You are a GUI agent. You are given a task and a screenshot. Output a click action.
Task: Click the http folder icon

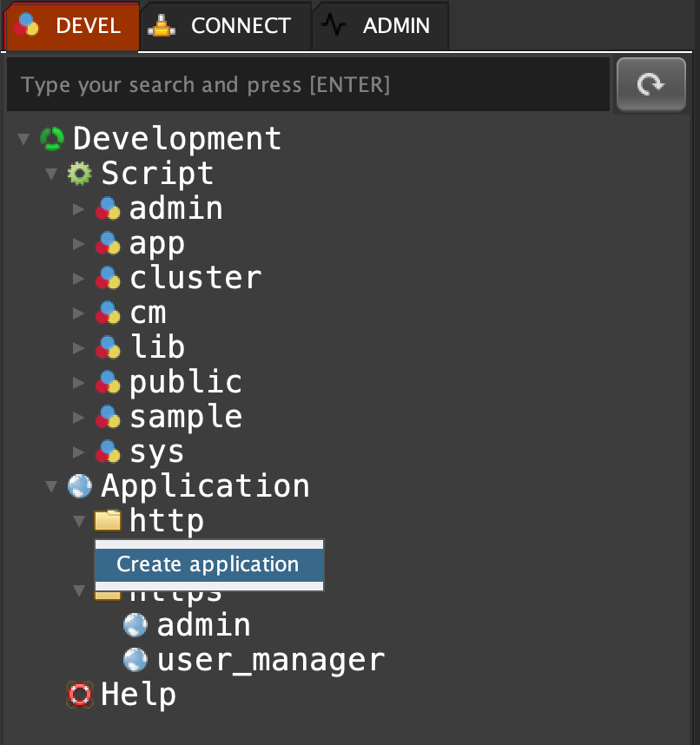[x=108, y=521]
